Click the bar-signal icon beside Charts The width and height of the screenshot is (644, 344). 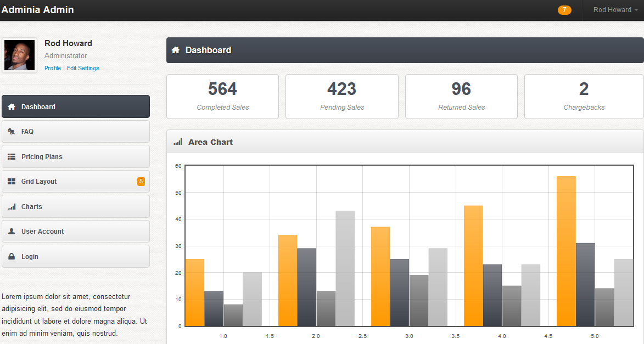click(x=12, y=207)
